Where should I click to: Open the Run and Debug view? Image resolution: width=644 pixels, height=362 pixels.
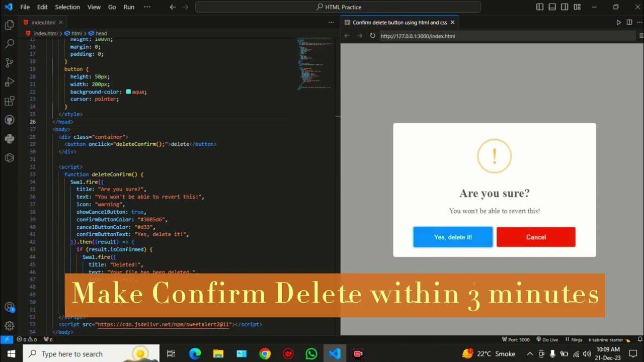(x=9, y=82)
